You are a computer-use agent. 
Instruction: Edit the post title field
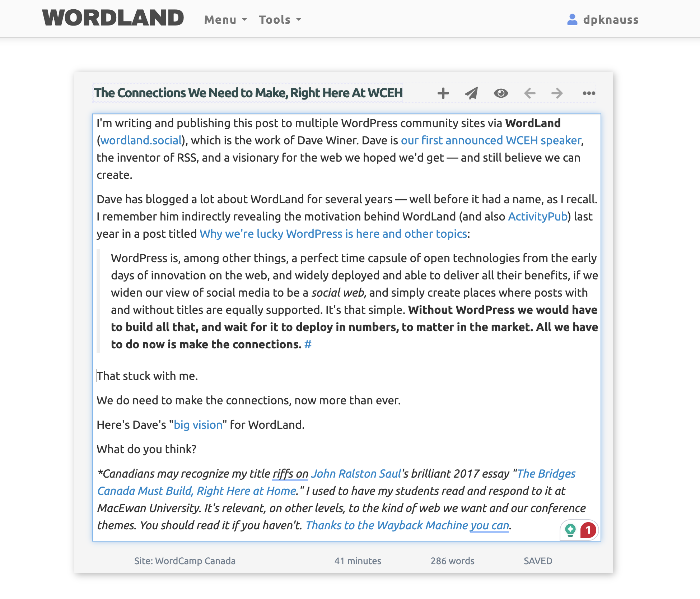(x=248, y=93)
